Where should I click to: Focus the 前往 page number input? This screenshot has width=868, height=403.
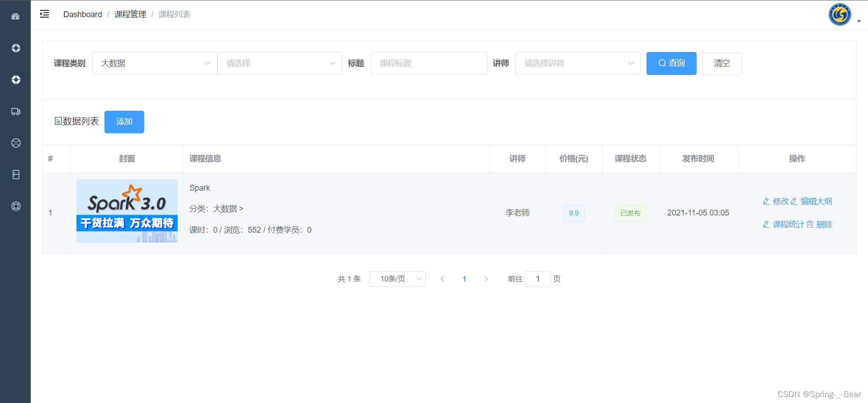(x=538, y=279)
